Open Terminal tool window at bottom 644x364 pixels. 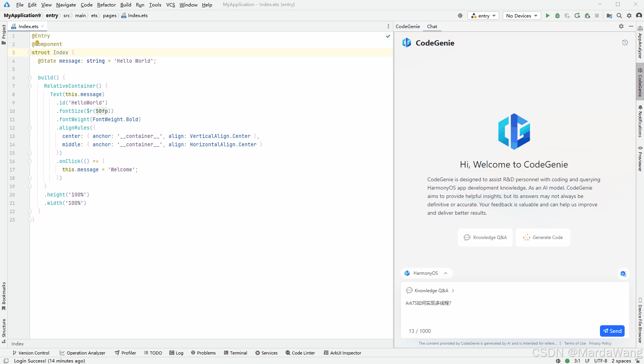point(235,353)
